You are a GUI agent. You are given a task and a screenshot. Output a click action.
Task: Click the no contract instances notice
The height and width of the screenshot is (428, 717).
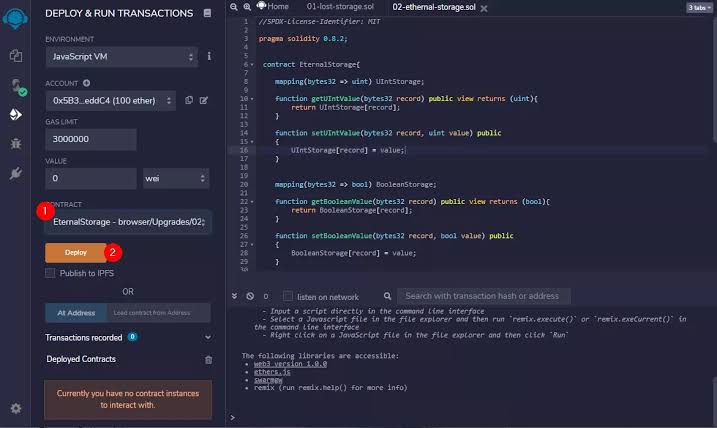128,399
